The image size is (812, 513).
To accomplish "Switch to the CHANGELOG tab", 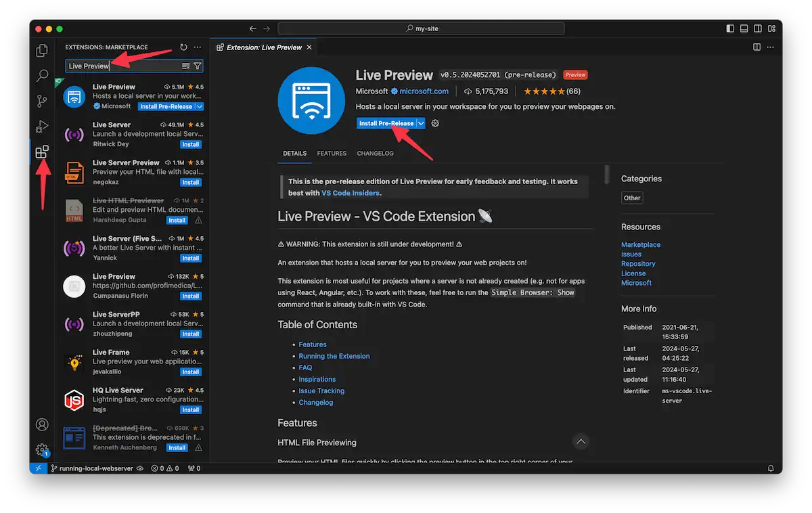I will 375,153.
